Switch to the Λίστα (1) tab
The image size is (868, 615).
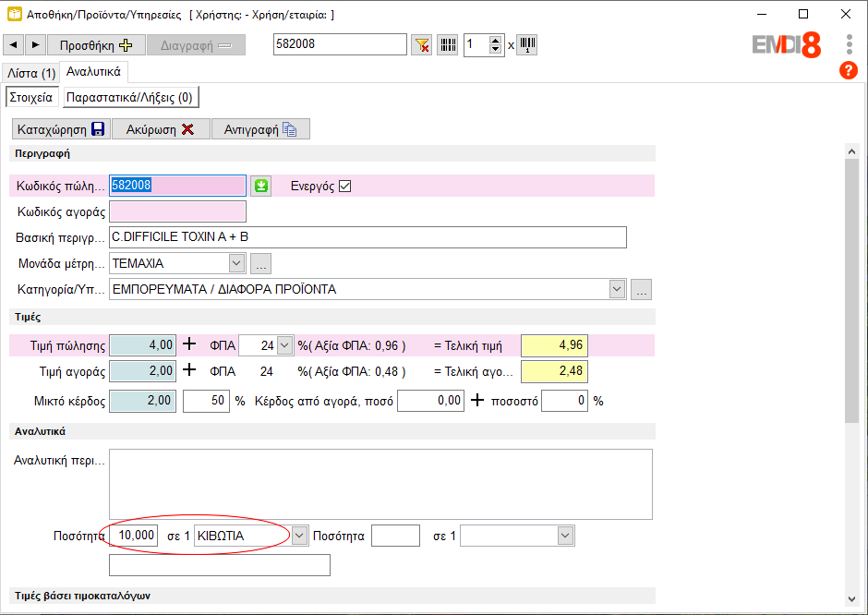click(x=31, y=73)
